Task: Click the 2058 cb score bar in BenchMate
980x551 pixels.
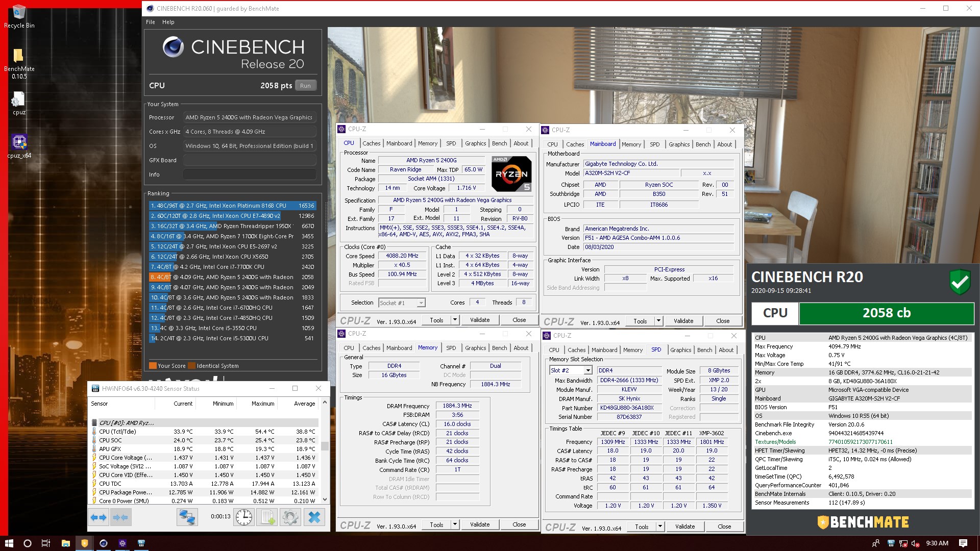Action: (886, 313)
